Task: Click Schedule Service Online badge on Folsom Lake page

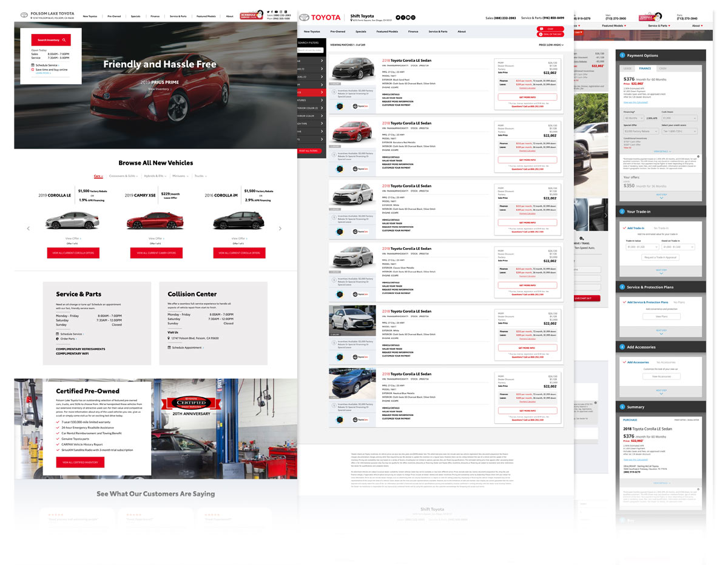Action: (x=252, y=15)
